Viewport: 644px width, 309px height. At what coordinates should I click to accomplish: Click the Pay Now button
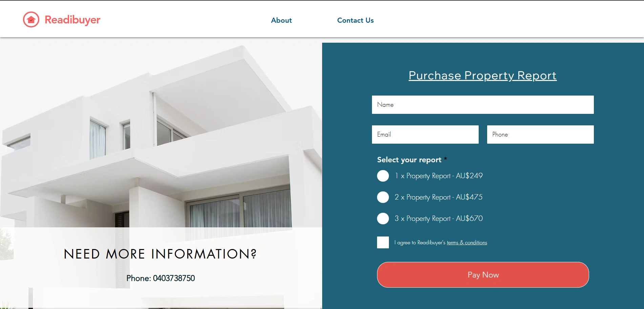pos(483,275)
